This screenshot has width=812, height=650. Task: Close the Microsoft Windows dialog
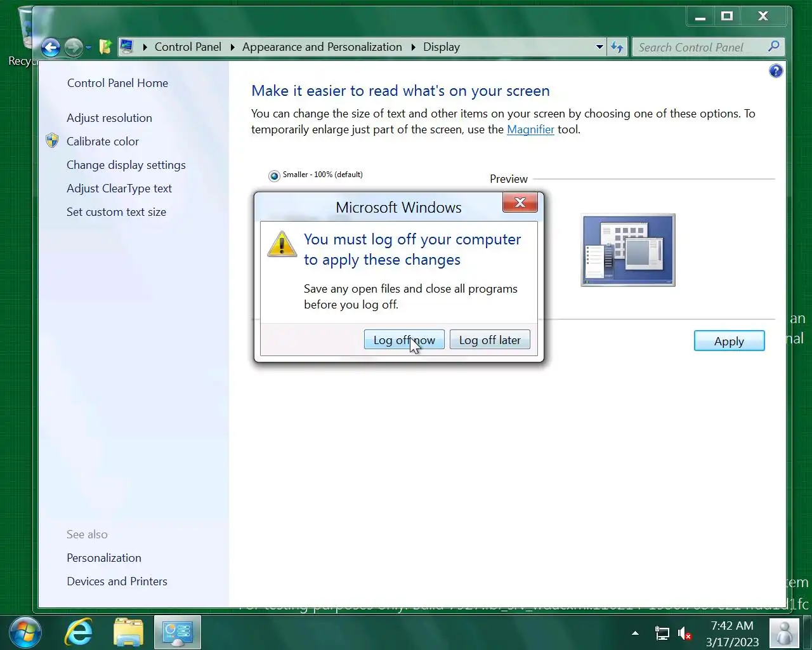coord(520,202)
